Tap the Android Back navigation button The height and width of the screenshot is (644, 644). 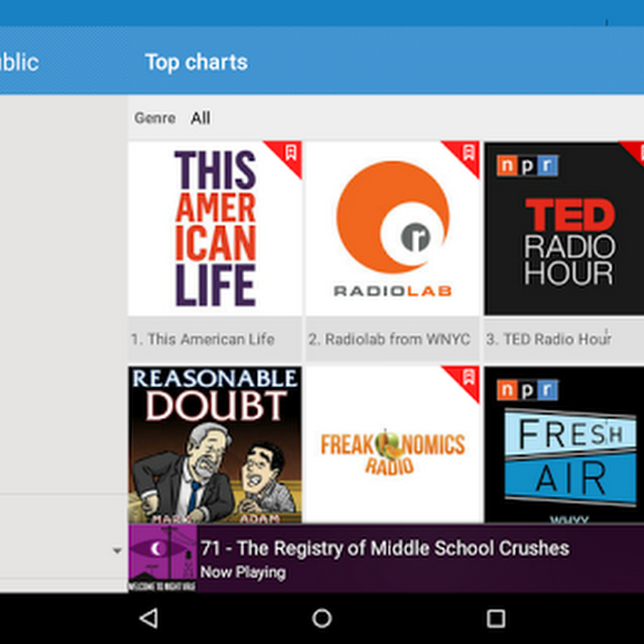pyautogui.click(x=149, y=618)
